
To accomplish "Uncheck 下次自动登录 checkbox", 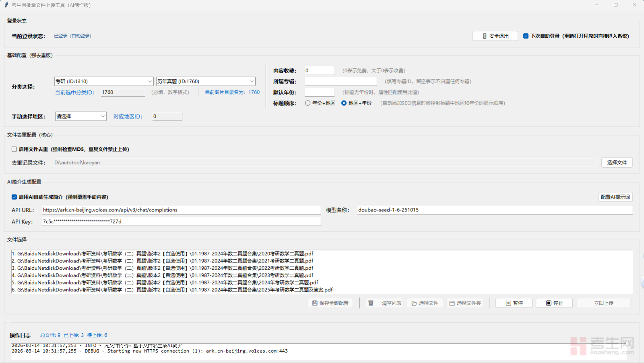I will (526, 36).
